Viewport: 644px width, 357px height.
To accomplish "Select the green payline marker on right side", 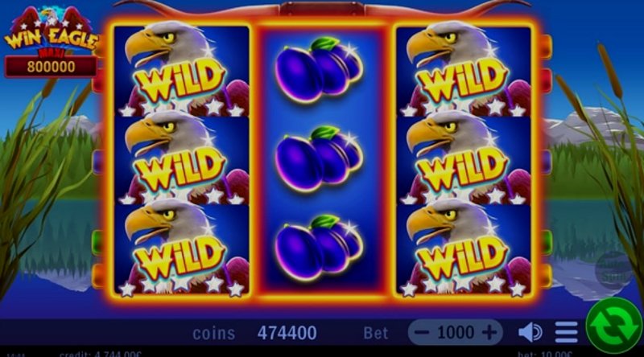I will 546,242.
